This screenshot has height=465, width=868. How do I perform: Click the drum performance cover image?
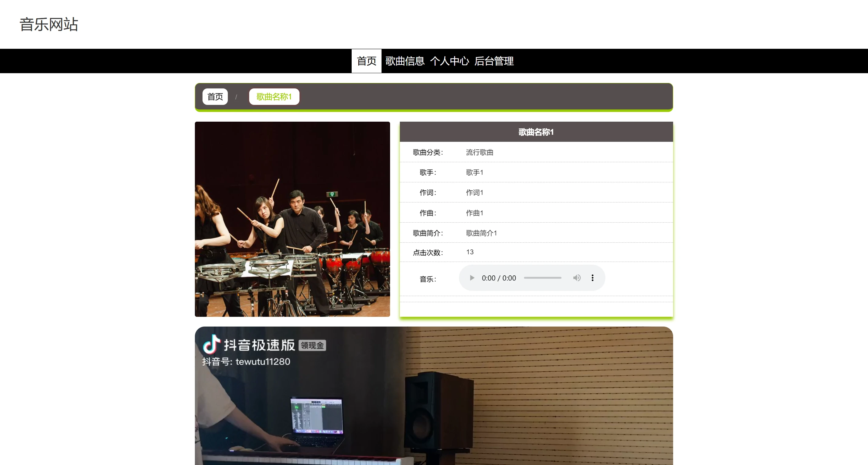(x=292, y=219)
